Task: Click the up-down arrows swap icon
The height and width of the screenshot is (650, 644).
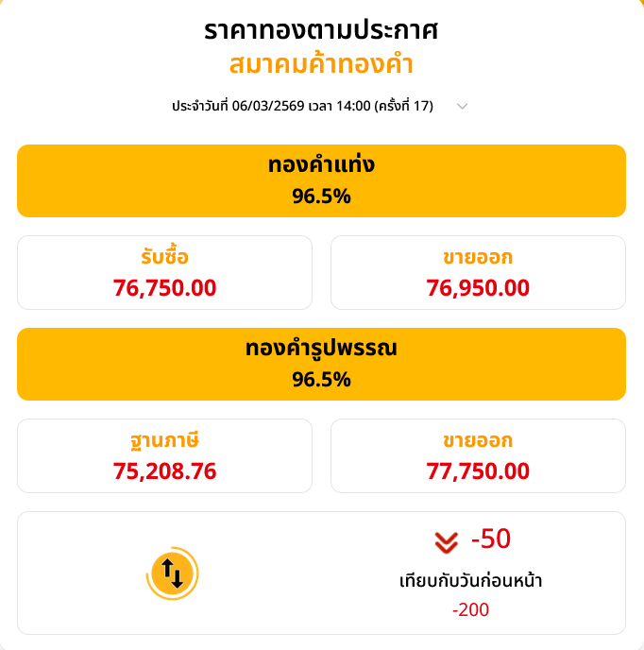Action: (x=172, y=573)
